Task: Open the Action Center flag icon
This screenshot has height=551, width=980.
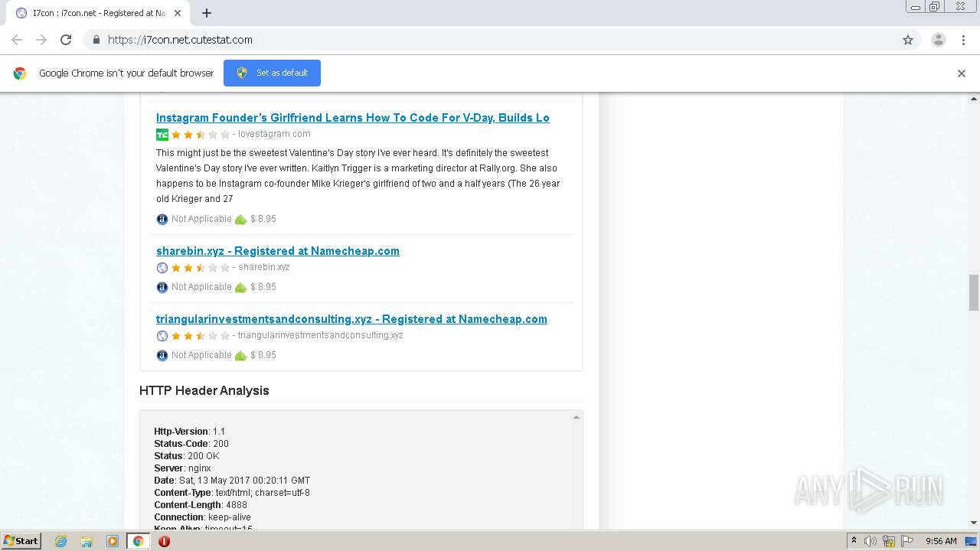Action: click(x=906, y=541)
